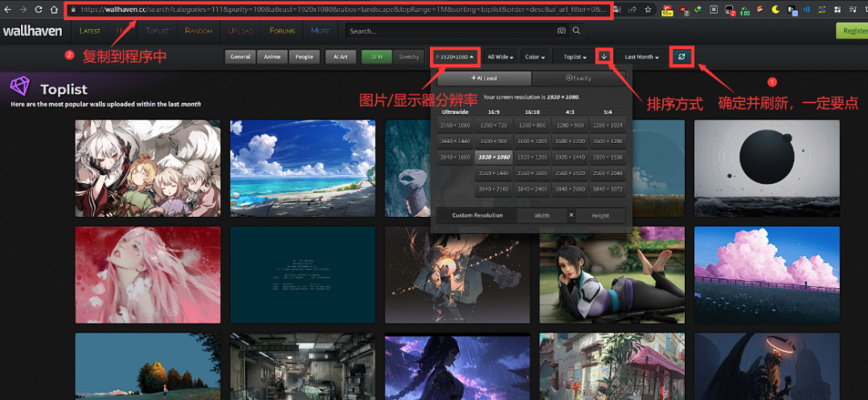This screenshot has height=400, width=868.
Task: Click the wallhaven logo
Action: tap(32, 31)
